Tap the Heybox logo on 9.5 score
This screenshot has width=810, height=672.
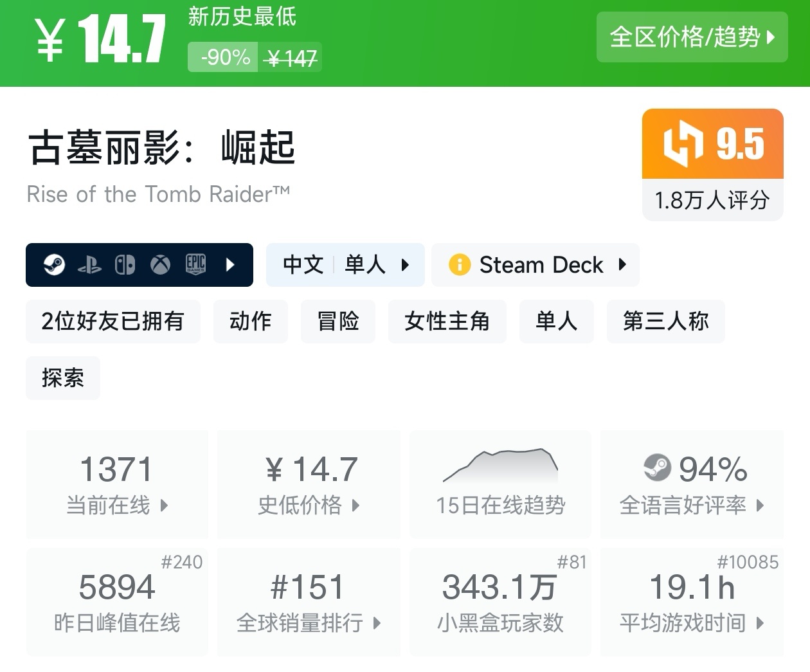tap(683, 143)
